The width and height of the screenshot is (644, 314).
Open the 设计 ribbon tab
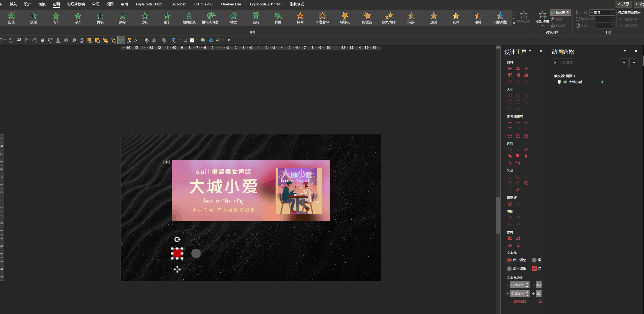tap(27, 4)
